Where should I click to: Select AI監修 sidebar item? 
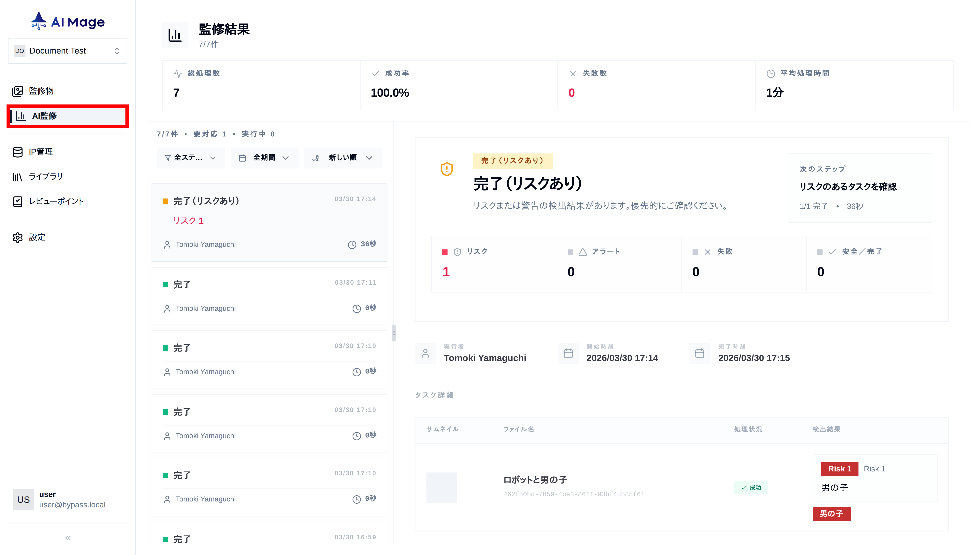[68, 116]
